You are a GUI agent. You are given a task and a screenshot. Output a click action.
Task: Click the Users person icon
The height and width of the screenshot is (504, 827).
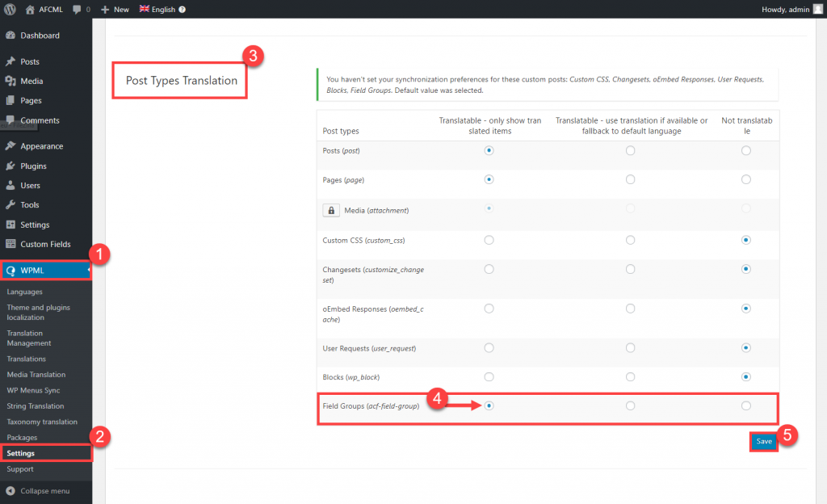point(10,185)
